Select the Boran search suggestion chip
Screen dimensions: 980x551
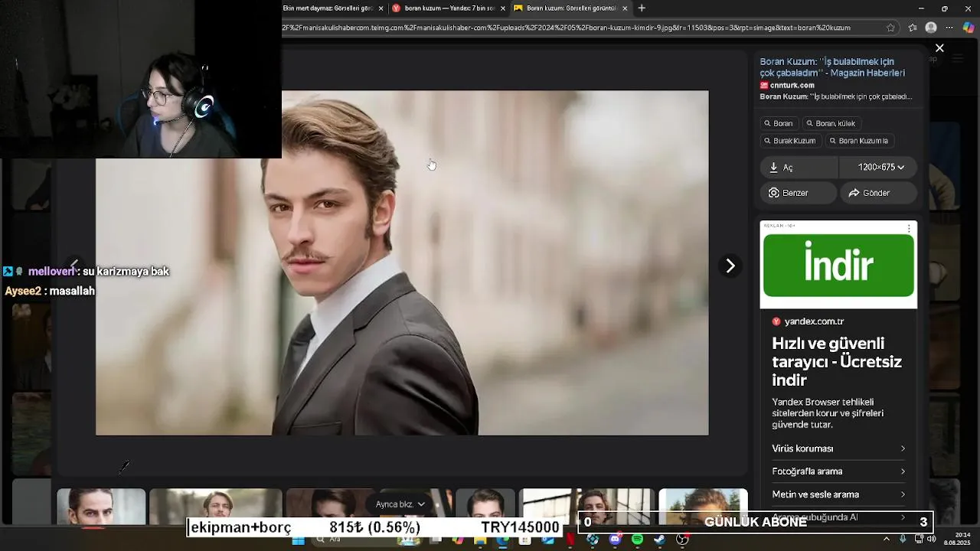point(779,123)
